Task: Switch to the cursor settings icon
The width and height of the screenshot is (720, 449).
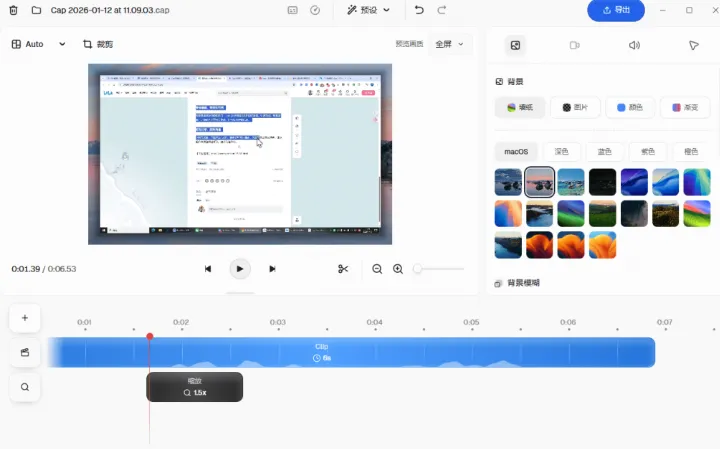Action: (x=693, y=45)
